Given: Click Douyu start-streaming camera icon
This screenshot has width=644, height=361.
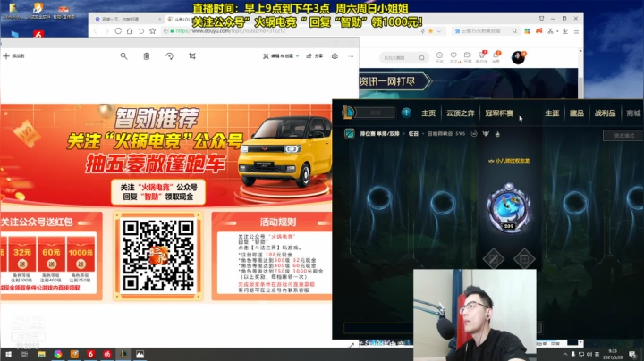Looking at the screenshot, I should (x=468, y=57).
